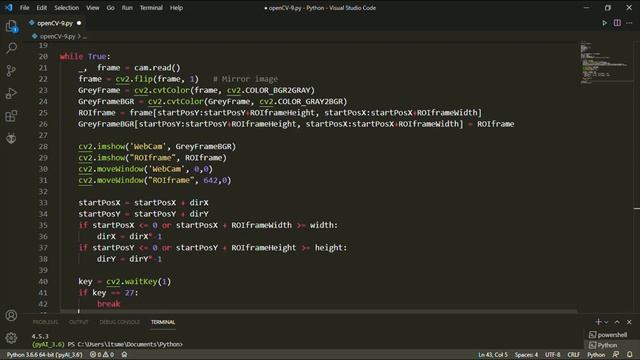640x360 pixels.
Task: Click the horizontal editor scrollbar
Action: pos(318,311)
